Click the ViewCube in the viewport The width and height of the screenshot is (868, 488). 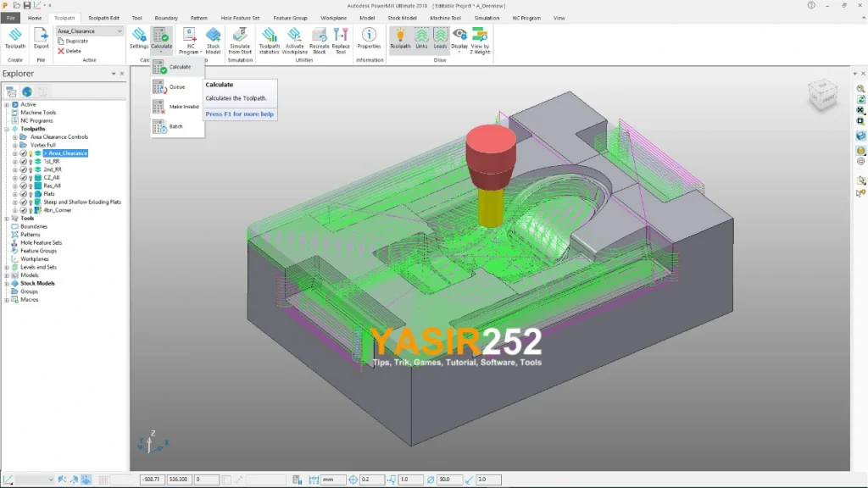[x=823, y=95]
